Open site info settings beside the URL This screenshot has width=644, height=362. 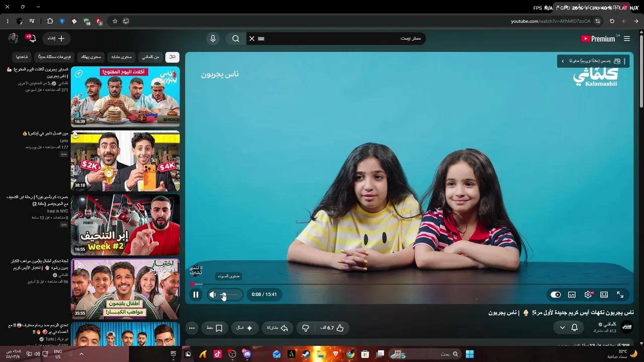[598, 21]
